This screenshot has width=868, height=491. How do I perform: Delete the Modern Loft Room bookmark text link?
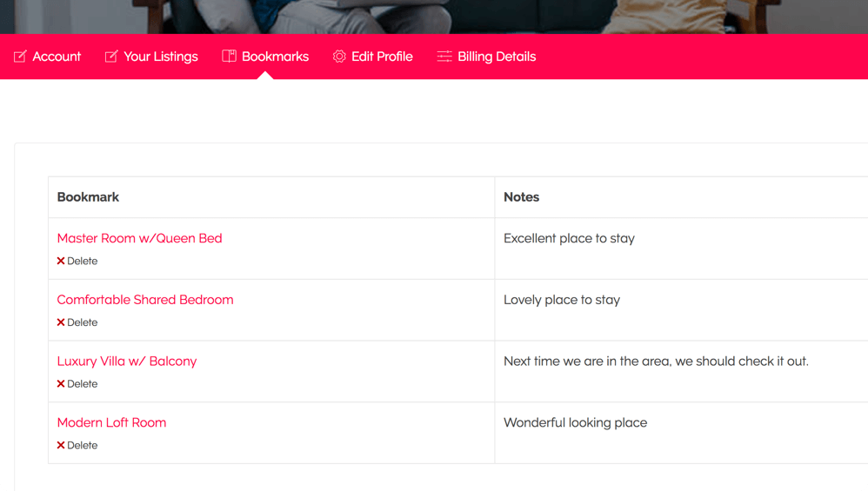pos(82,445)
